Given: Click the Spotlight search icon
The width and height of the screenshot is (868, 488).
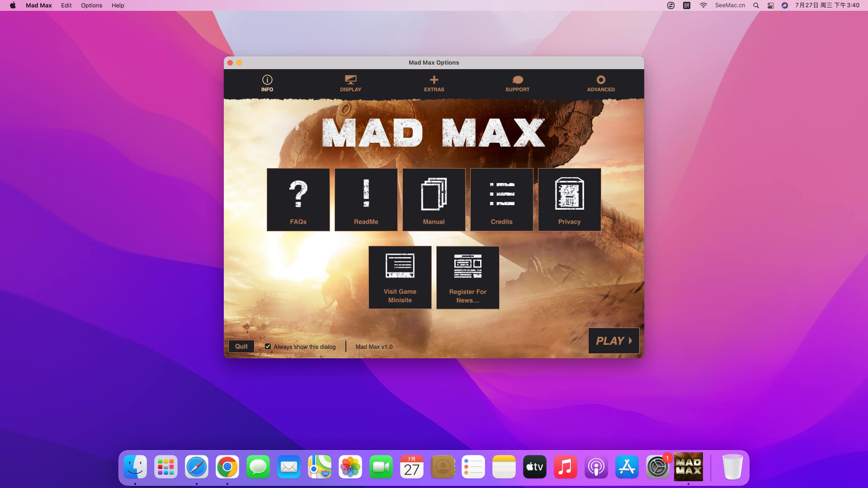Looking at the screenshot, I should pos(756,5).
